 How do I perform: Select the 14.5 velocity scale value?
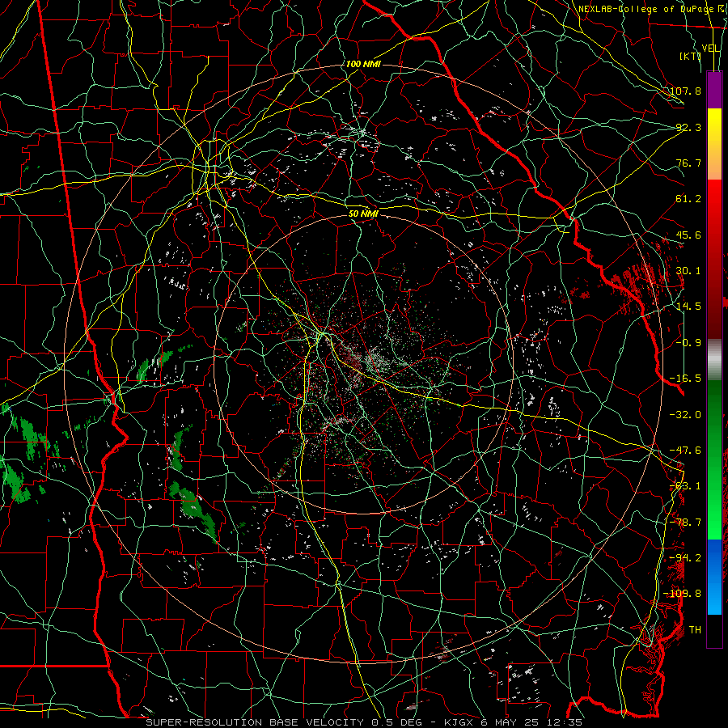[x=688, y=307]
